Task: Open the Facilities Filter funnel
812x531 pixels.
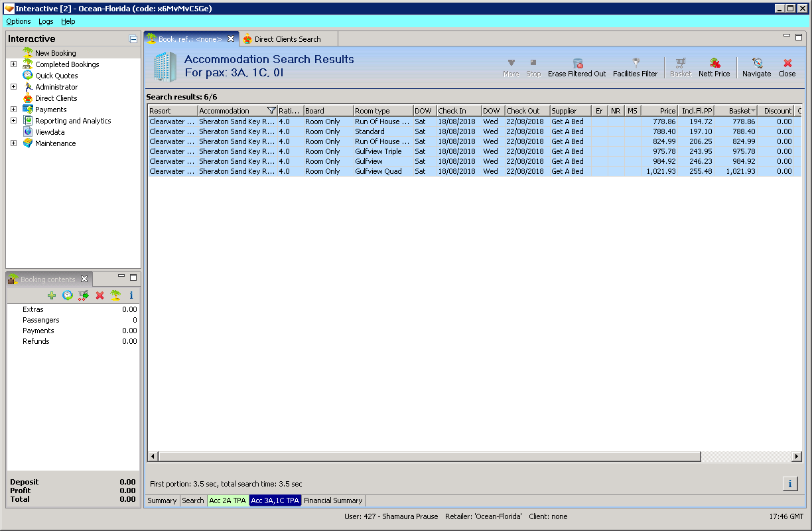Action: coord(636,63)
